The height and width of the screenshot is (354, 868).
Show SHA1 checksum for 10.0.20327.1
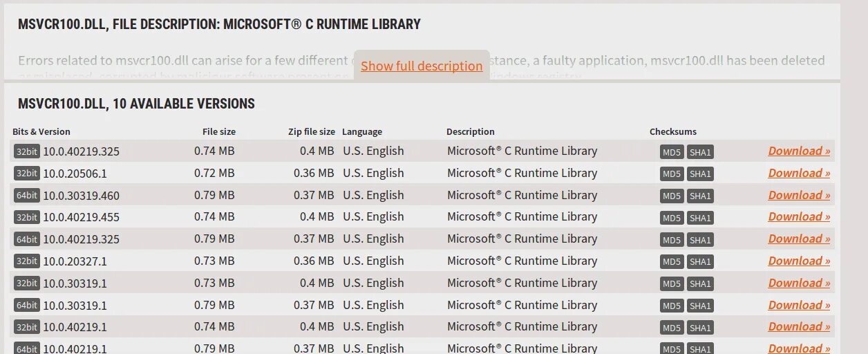(x=700, y=262)
